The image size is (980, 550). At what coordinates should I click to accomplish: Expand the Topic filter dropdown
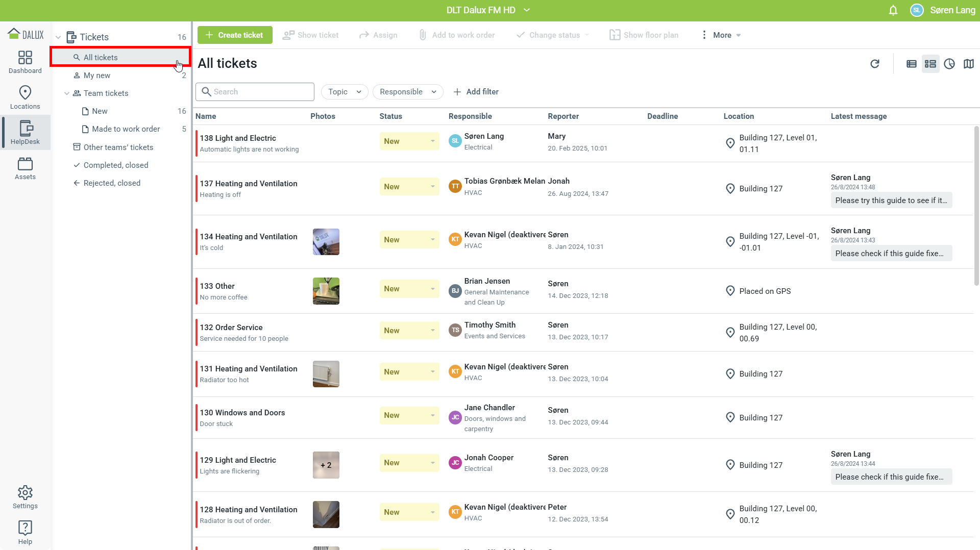[345, 92]
